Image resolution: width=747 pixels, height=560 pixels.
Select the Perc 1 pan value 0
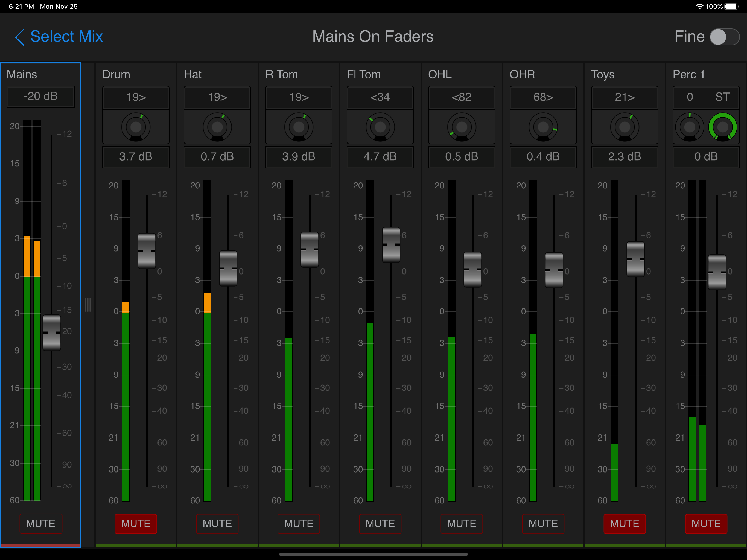(x=690, y=97)
